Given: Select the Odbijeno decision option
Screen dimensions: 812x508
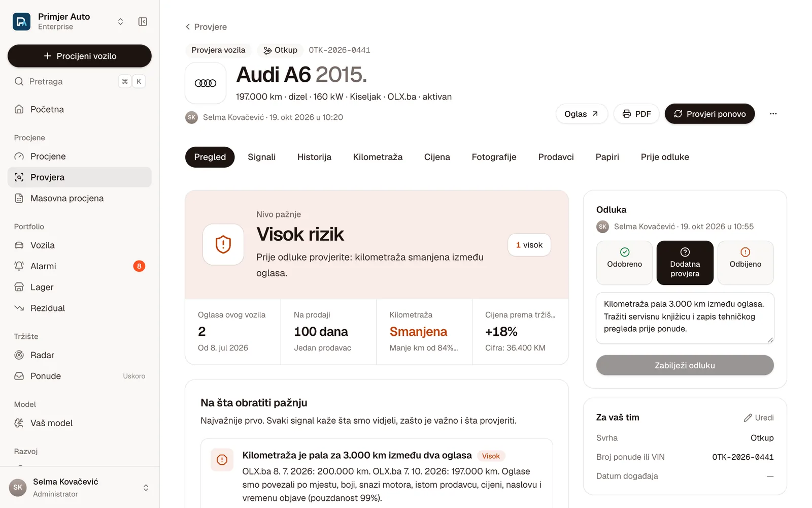Looking at the screenshot, I should coord(746,263).
